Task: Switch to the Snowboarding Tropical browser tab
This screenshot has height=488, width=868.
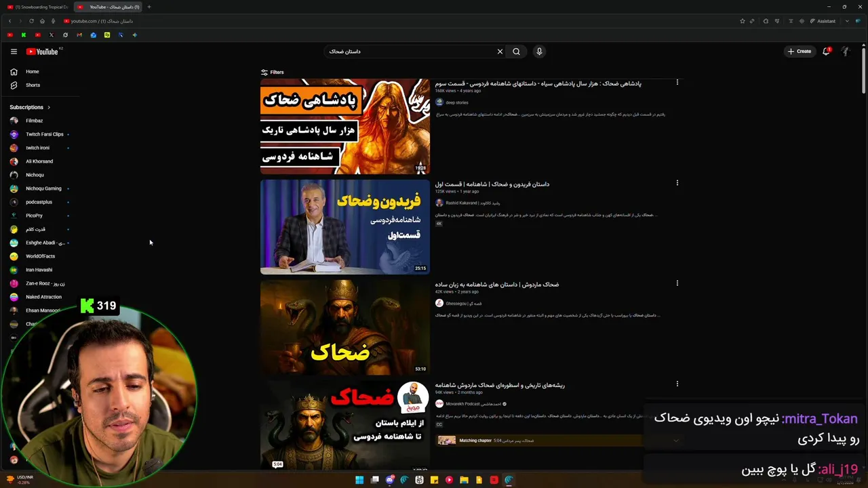Action: coord(37,7)
